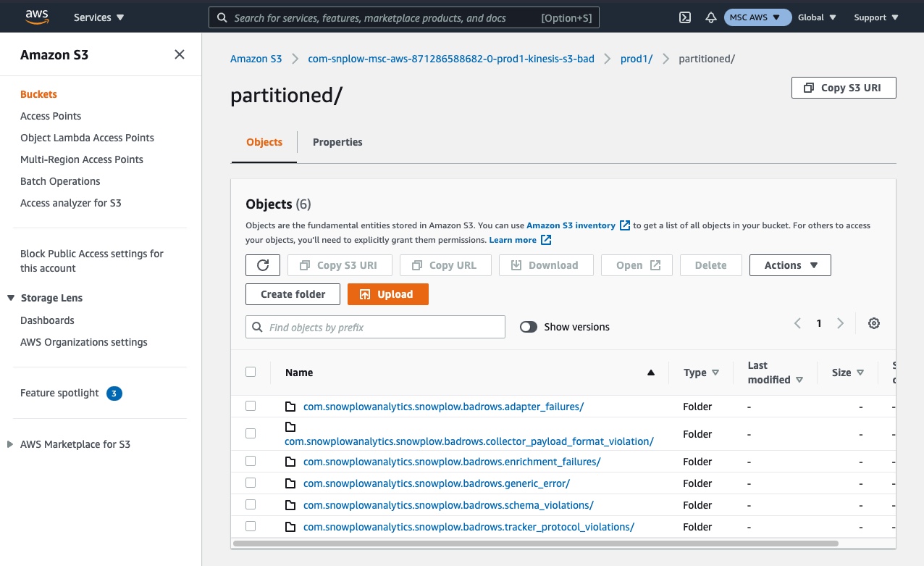Refresh the objects list
Image resolution: width=924 pixels, height=566 pixels.
click(x=263, y=265)
